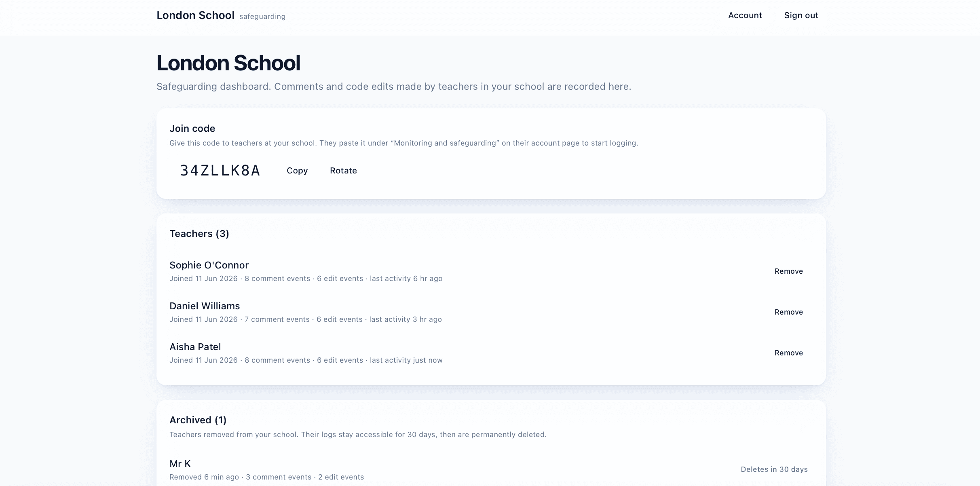
Task: Click the London School header logo
Action: click(x=195, y=15)
